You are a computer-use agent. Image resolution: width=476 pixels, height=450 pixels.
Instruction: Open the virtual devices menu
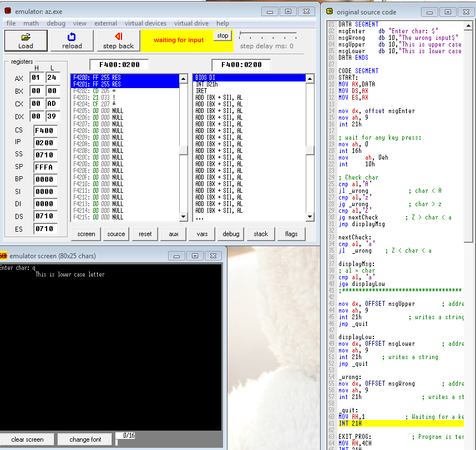pos(145,23)
